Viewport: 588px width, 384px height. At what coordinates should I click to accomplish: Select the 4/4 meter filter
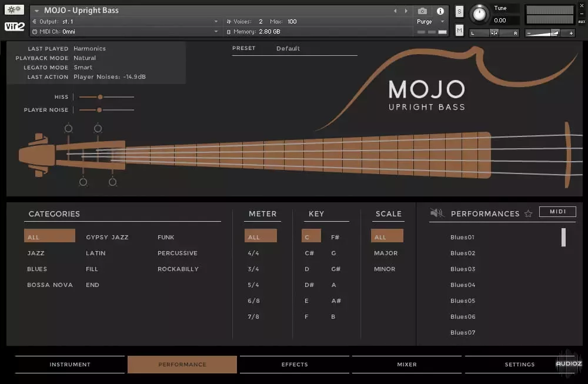[253, 253]
